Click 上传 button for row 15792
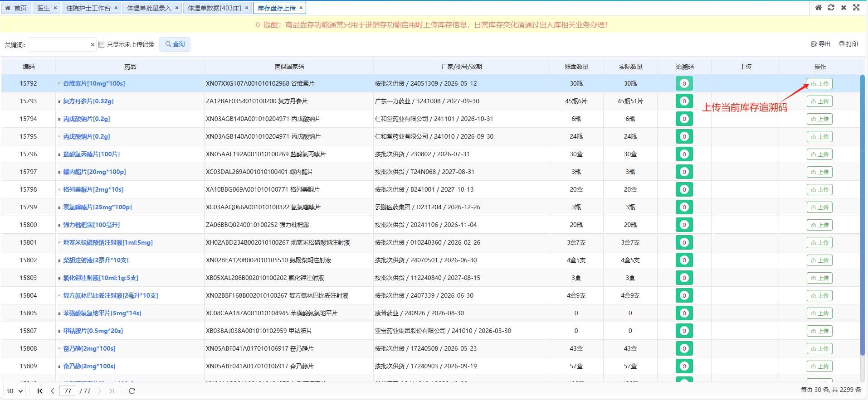868x400 pixels. pyautogui.click(x=819, y=84)
